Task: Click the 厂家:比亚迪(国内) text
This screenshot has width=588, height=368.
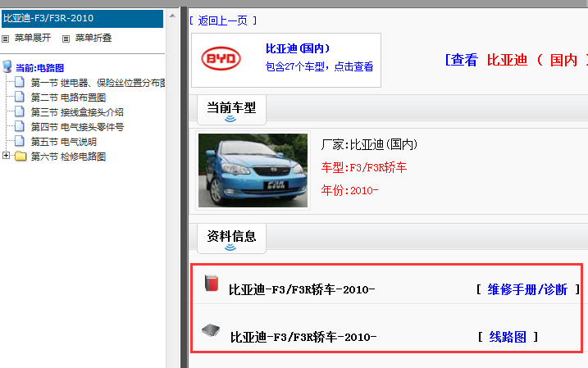Action: [x=369, y=144]
